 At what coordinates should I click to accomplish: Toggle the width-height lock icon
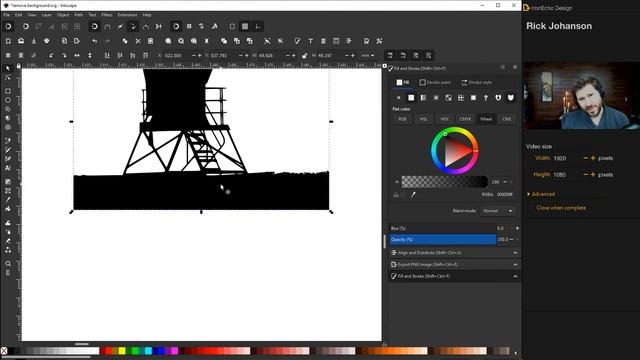pyautogui.click(x=304, y=56)
